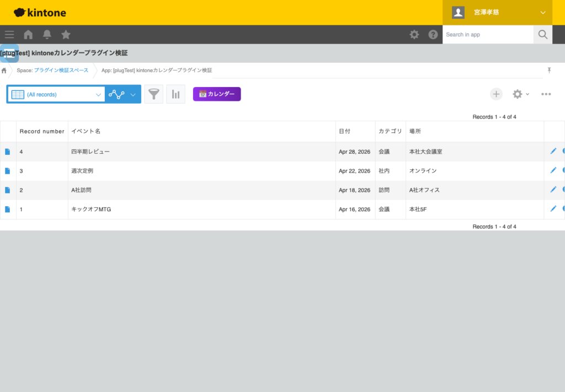This screenshot has width=565, height=392.
Task: Pin the breadcrumb bar with pushpin icon
Action: [x=549, y=71]
